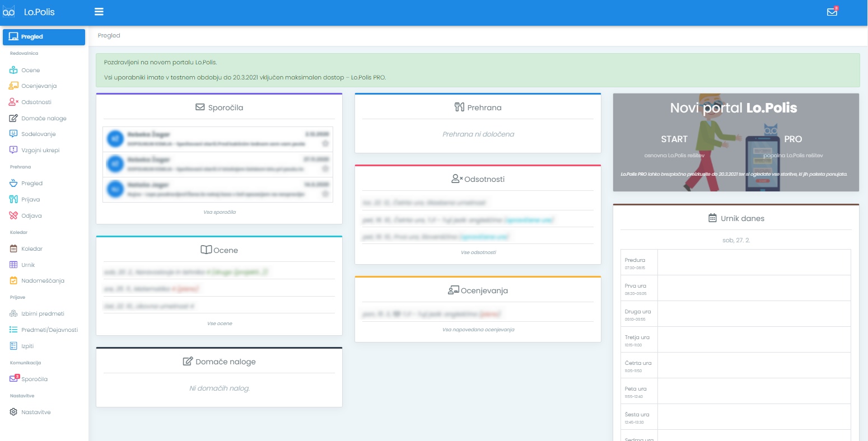
Task: Click the Predmeti/Dejavnosti list icon
Action: click(x=13, y=330)
